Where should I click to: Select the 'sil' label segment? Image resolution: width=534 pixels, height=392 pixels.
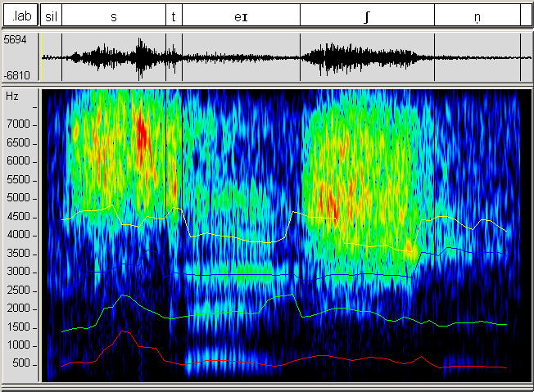point(52,16)
